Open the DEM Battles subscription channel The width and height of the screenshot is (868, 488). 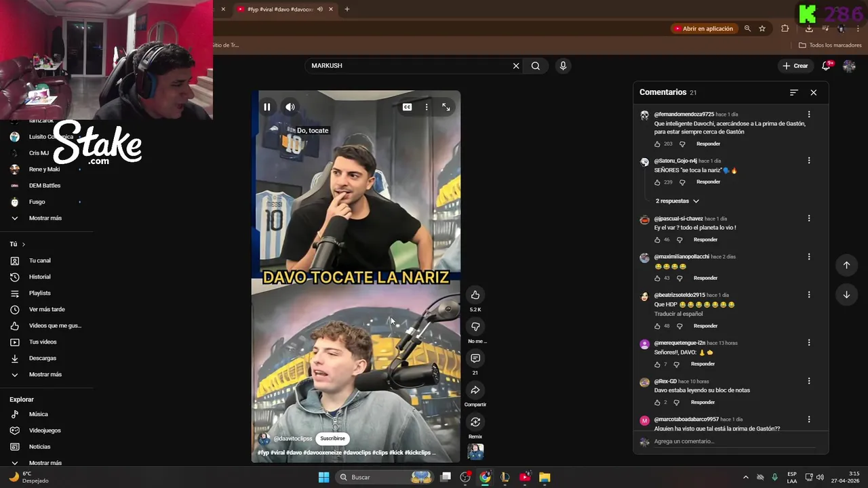pyautogui.click(x=45, y=186)
